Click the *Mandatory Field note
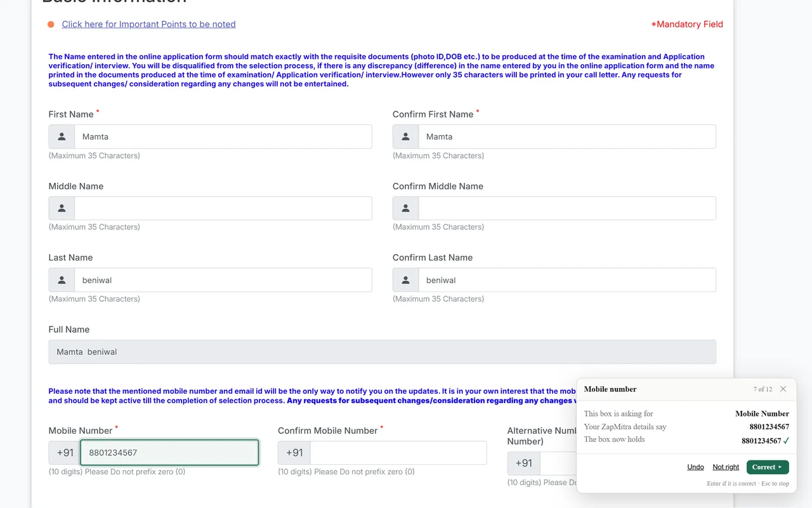The image size is (812, 508). point(687,24)
